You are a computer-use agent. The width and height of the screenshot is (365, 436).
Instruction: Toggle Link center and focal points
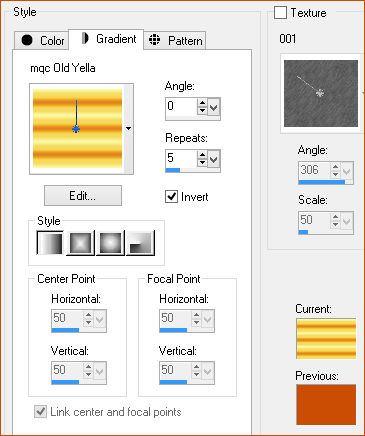pos(40,412)
